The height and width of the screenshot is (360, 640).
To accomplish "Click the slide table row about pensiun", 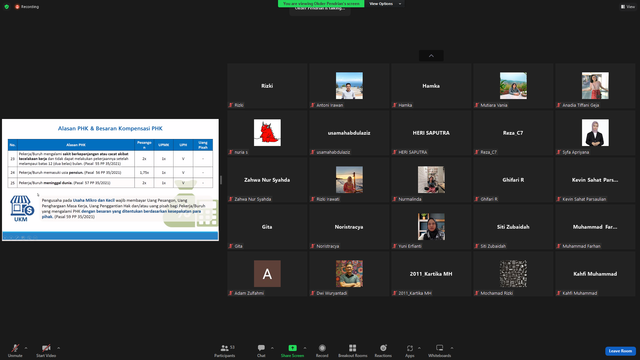I will coord(110,173).
